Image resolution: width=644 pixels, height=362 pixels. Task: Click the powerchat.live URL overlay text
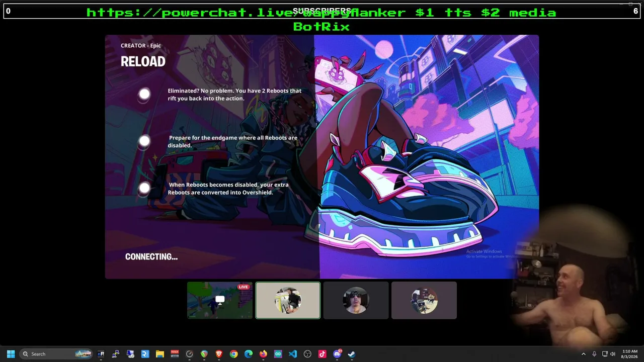pos(321,13)
